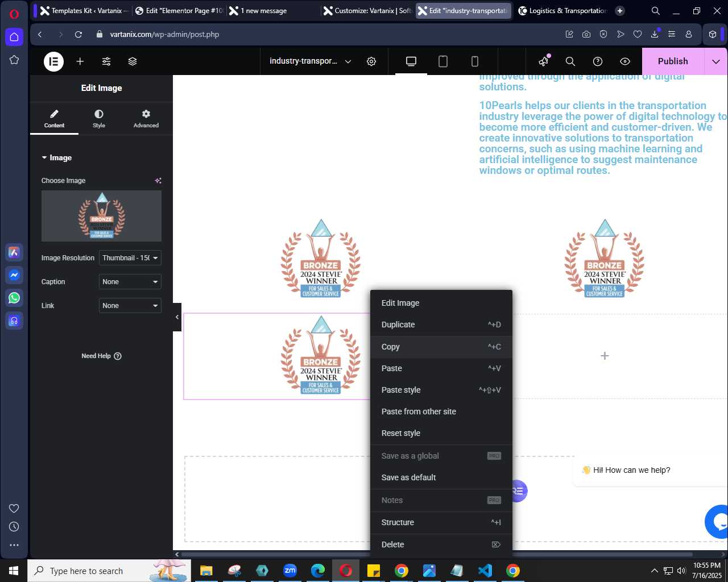Image resolution: width=728 pixels, height=582 pixels.
Task: Open the Structure layers icon in top bar
Action: coord(133,61)
